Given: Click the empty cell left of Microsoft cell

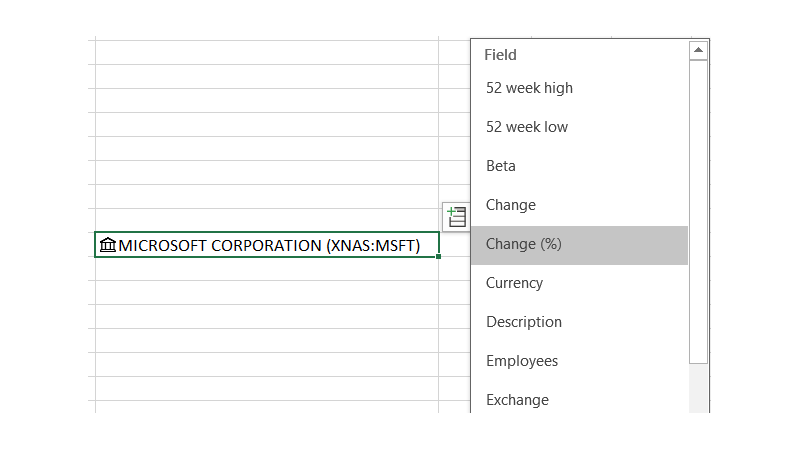Looking at the screenshot, I should tap(91, 245).
